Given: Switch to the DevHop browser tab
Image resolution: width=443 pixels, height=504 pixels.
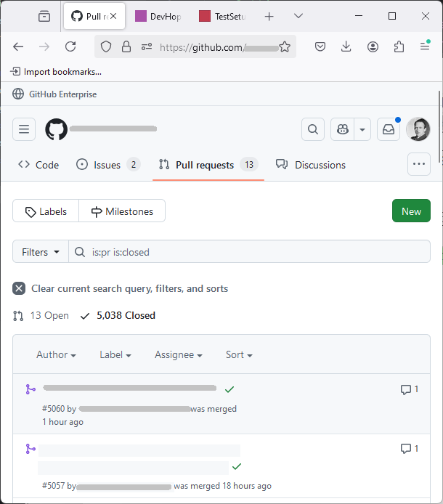Looking at the screenshot, I should point(158,16).
